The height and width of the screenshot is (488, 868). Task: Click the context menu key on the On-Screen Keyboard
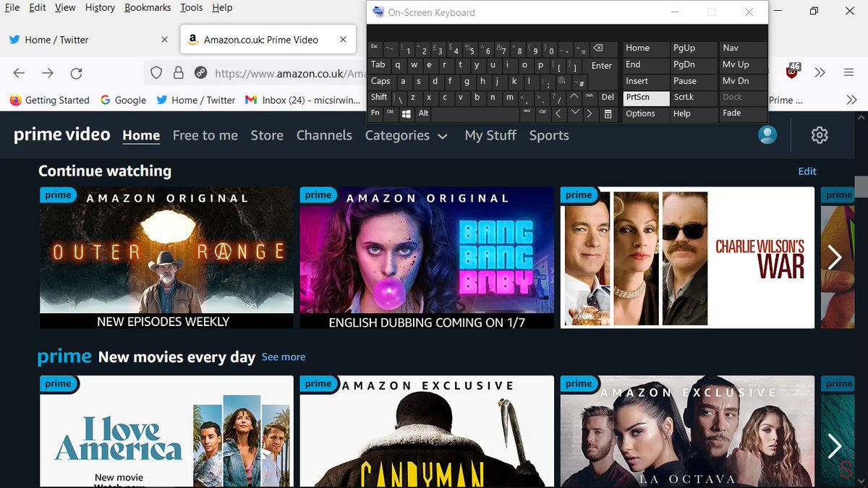[x=608, y=114]
